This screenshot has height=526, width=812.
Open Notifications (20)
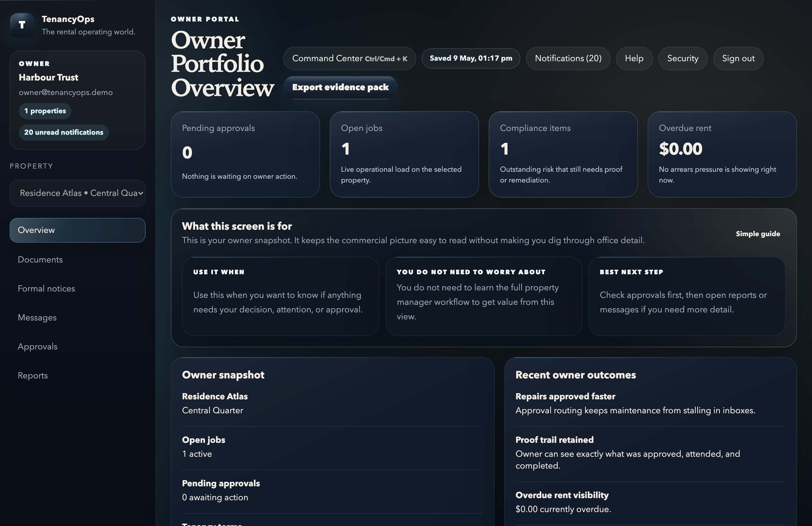point(568,58)
